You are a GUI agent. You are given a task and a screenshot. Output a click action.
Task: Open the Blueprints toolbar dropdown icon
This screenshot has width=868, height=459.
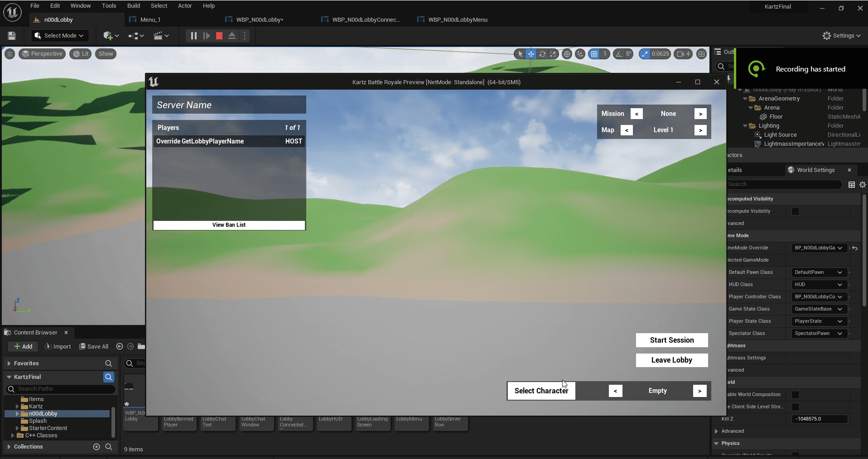point(136,36)
